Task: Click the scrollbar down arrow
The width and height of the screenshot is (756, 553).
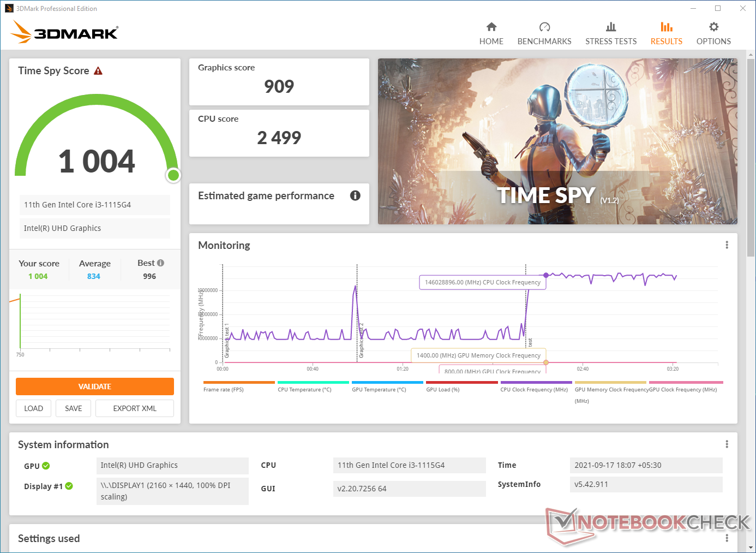Action: [751, 548]
